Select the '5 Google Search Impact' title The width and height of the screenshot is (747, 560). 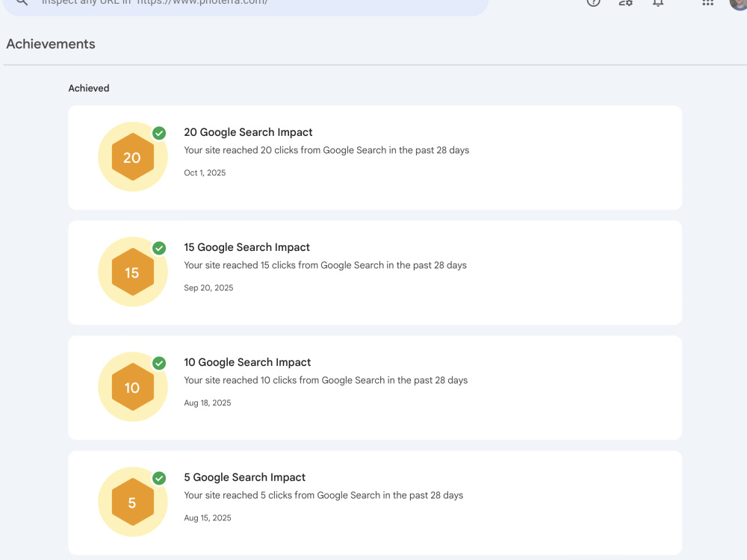tap(245, 478)
